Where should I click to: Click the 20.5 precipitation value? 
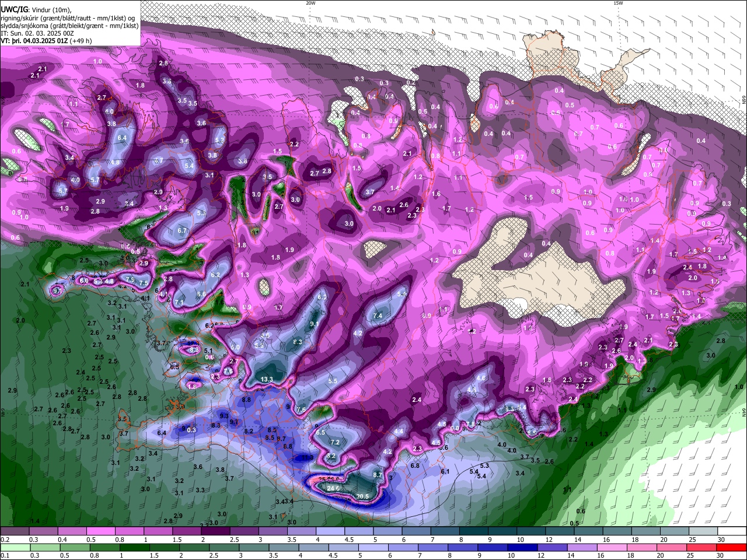pos(362,497)
